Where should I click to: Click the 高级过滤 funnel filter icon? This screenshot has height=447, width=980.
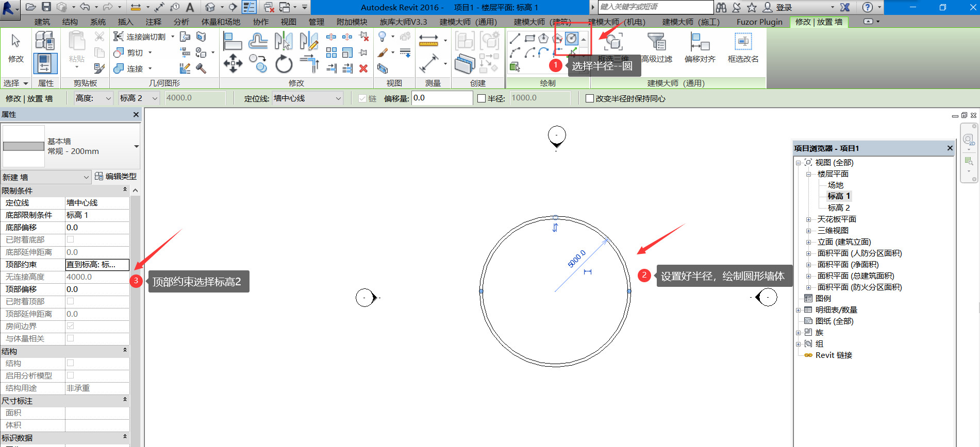(x=656, y=43)
